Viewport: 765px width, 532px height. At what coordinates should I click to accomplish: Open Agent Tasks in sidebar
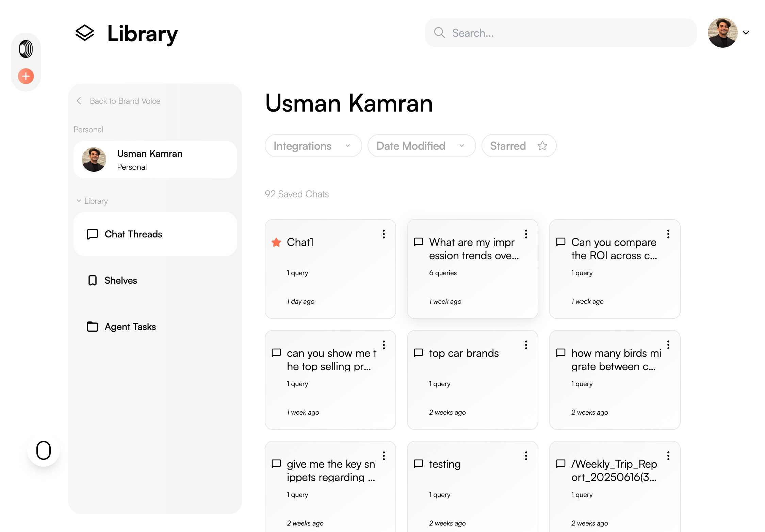[x=130, y=327]
